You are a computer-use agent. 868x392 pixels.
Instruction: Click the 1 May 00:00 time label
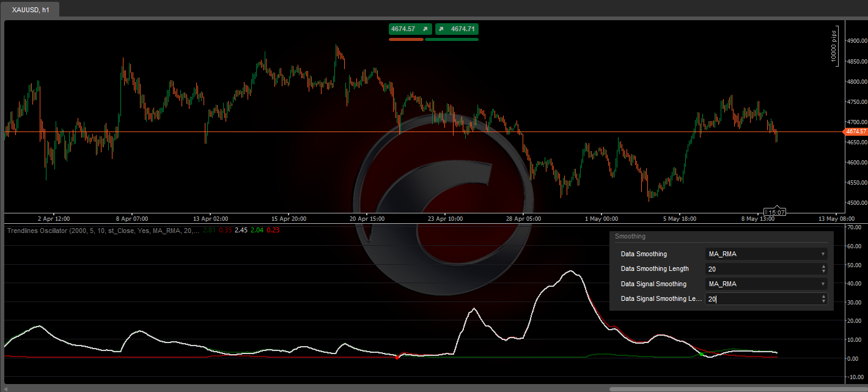[601, 218]
